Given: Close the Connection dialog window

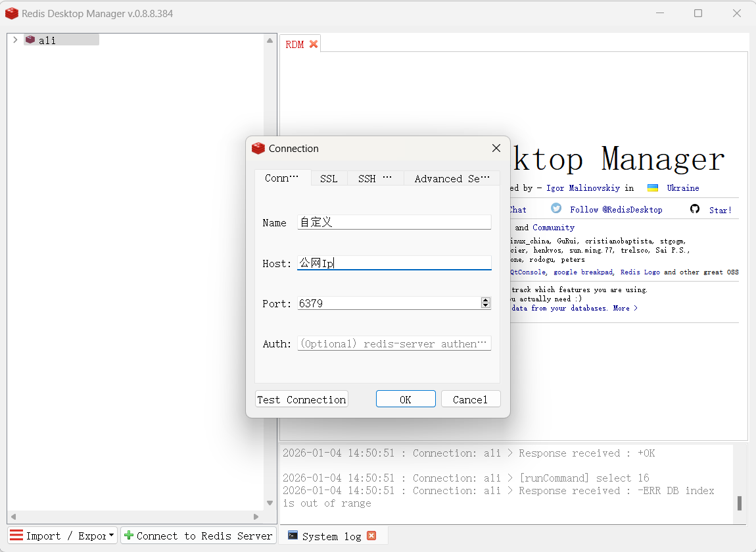Looking at the screenshot, I should click(x=496, y=148).
